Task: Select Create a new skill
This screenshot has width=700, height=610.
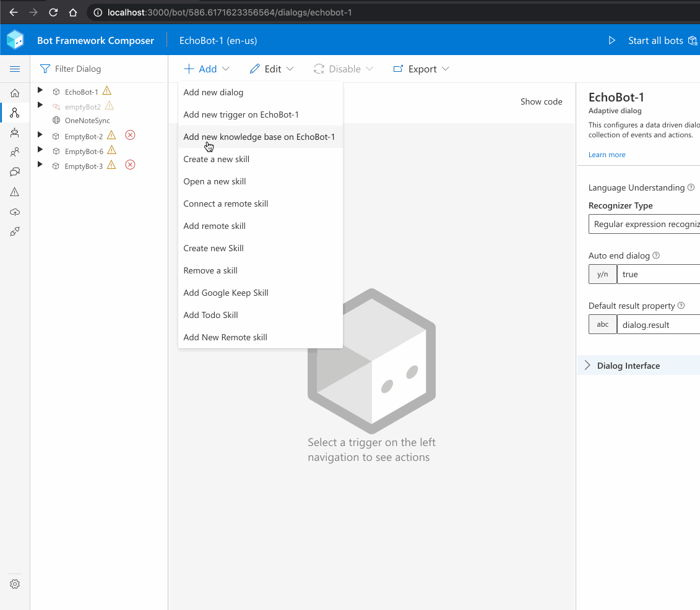Action: [261, 159]
